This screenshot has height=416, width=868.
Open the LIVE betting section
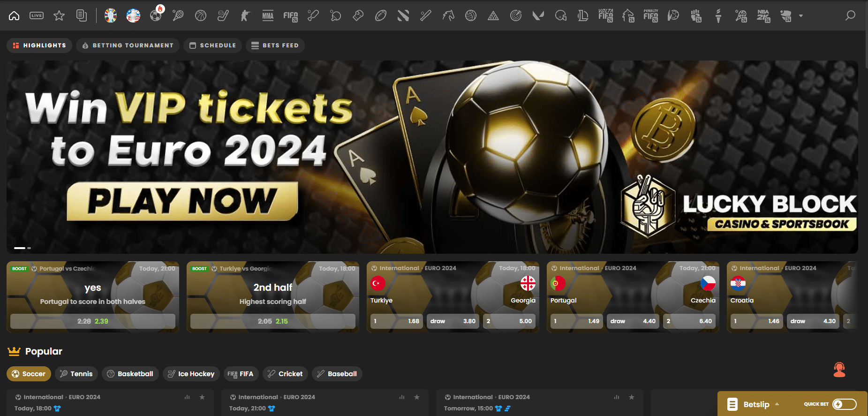(x=37, y=15)
